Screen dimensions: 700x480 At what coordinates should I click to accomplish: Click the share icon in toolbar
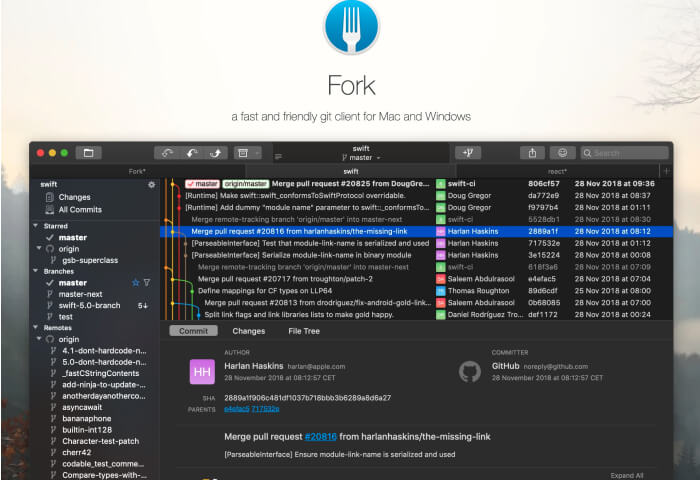[x=532, y=153]
